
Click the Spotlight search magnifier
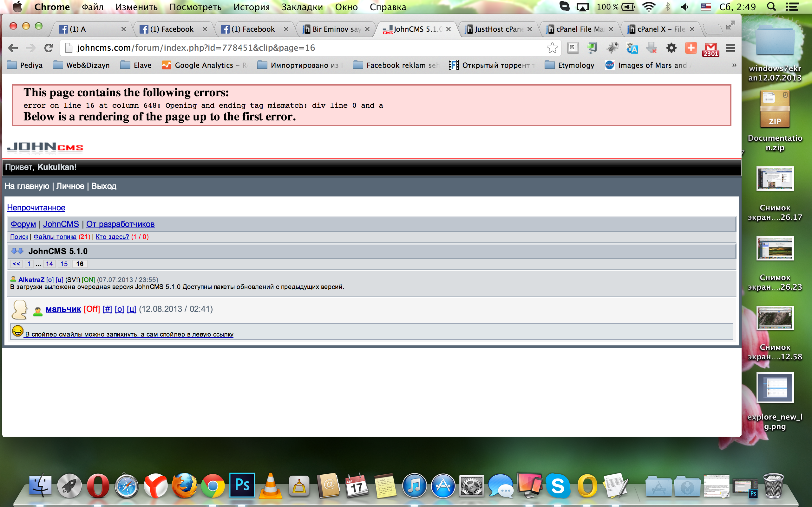coord(771,7)
